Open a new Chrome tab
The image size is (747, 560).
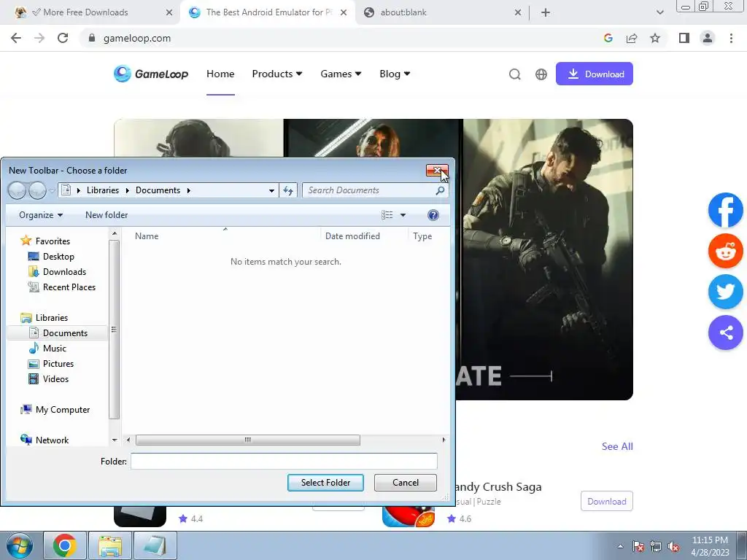click(546, 12)
